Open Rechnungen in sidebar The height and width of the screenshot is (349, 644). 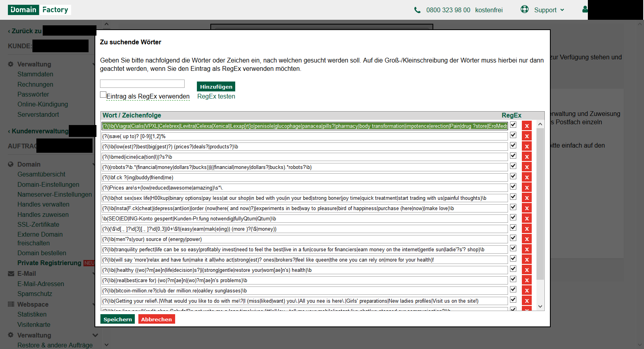pyautogui.click(x=35, y=84)
